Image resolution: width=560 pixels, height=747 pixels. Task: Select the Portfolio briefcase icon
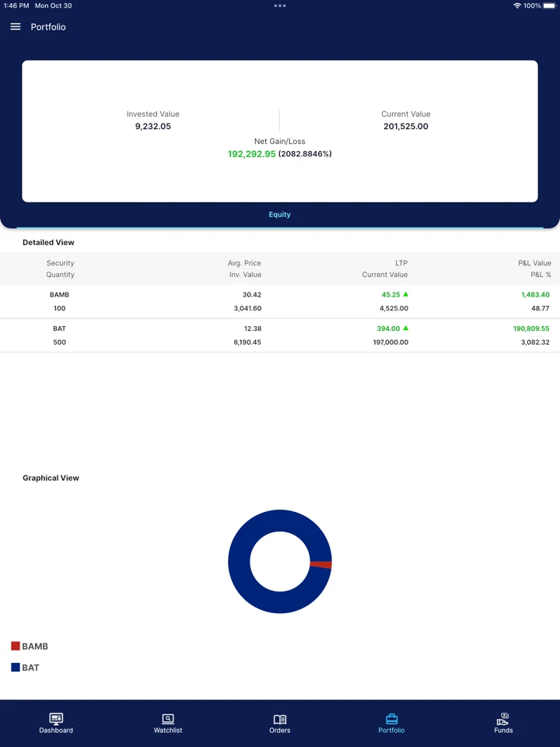pos(391,718)
